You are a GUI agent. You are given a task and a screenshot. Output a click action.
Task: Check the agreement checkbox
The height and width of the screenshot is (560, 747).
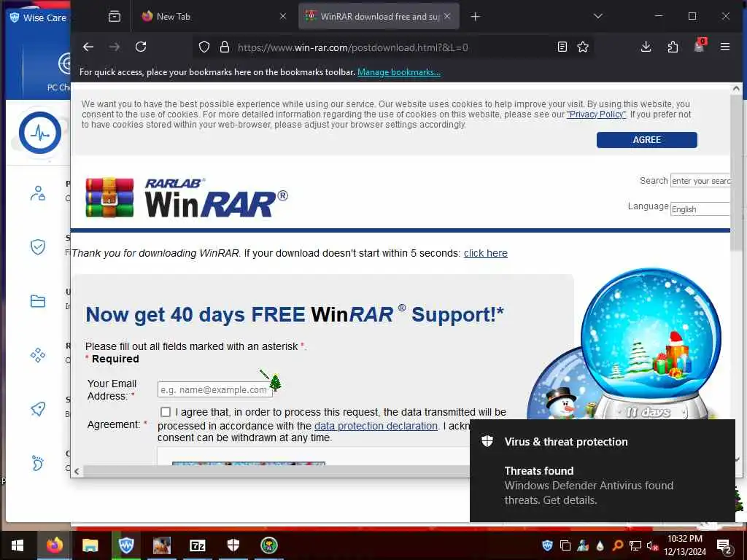click(x=166, y=412)
